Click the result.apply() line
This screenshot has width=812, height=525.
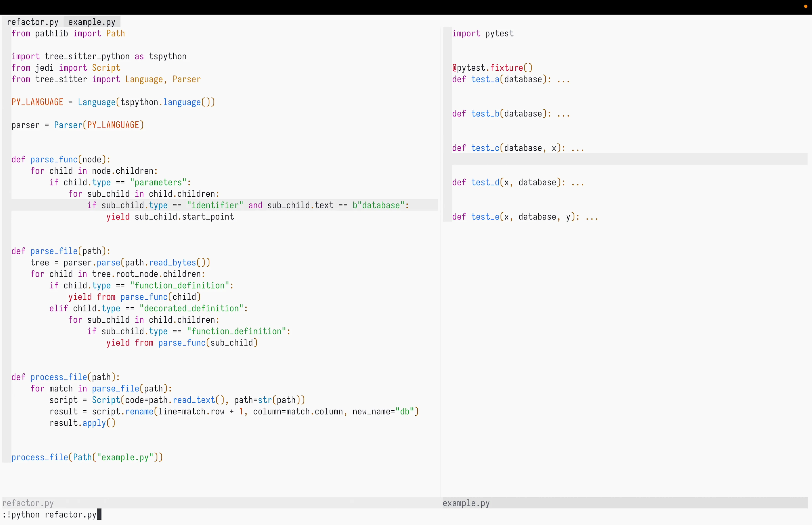click(82, 423)
